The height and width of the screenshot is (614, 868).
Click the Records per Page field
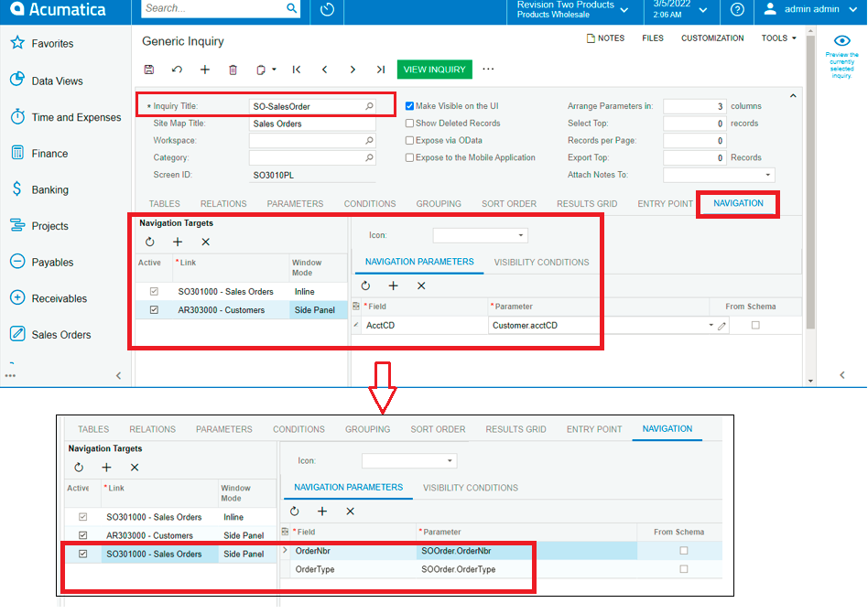click(695, 141)
